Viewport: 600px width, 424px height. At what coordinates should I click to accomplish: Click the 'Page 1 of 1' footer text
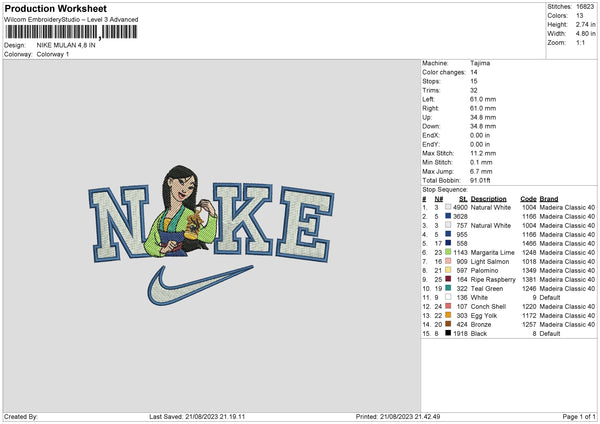(x=579, y=416)
